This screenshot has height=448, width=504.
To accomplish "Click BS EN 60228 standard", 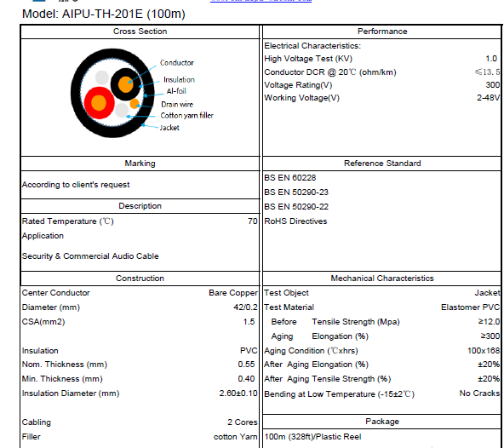I will pyautogui.click(x=290, y=178).
